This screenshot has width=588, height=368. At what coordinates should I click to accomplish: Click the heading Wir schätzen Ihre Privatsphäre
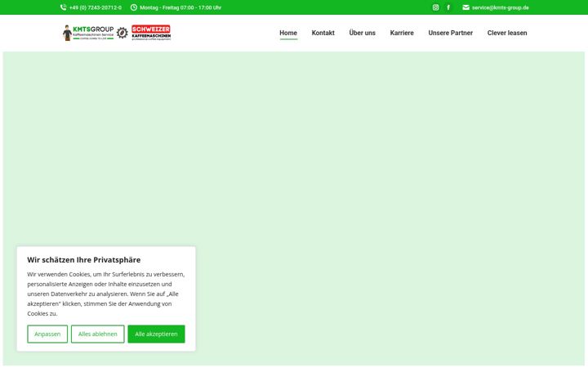(x=84, y=260)
